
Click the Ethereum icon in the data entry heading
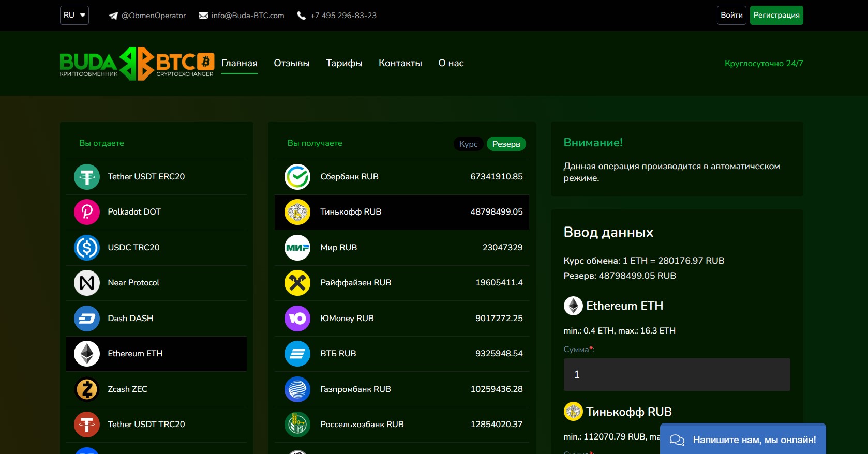point(573,306)
